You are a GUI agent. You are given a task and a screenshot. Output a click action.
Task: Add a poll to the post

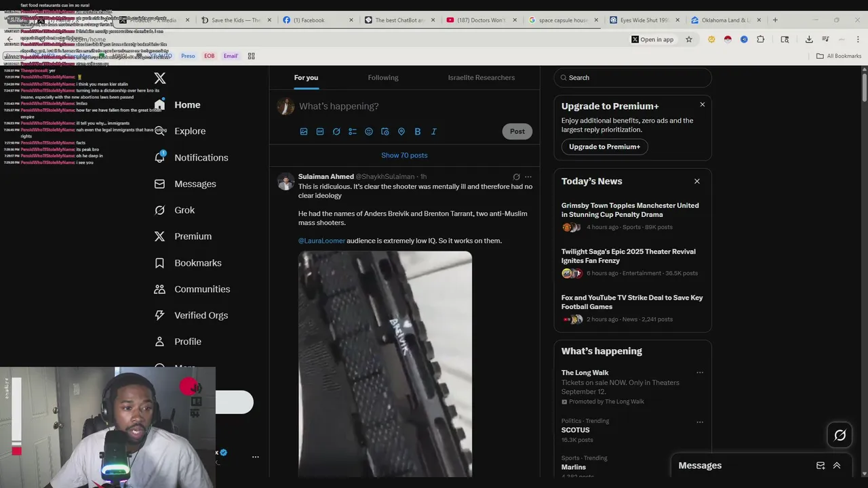point(353,131)
